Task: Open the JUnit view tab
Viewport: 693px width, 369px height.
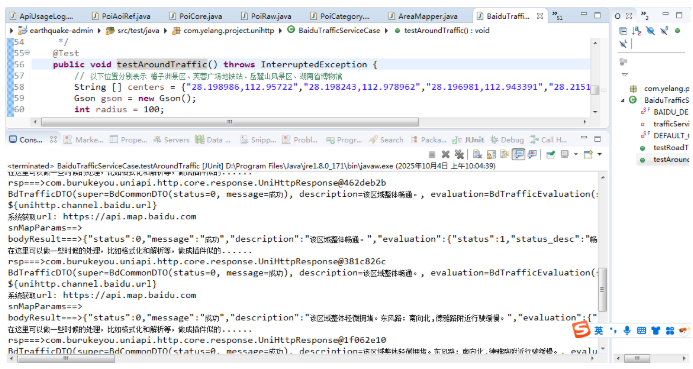Action: click(x=468, y=140)
